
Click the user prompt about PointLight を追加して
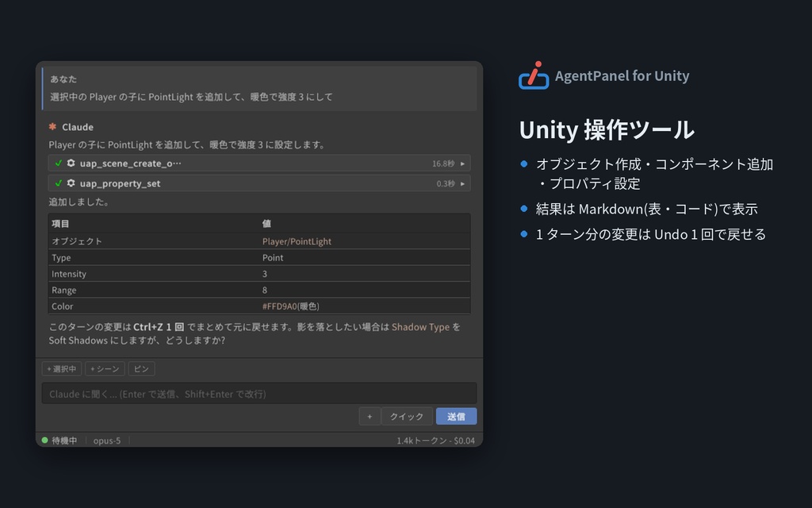tap(191, 97)
